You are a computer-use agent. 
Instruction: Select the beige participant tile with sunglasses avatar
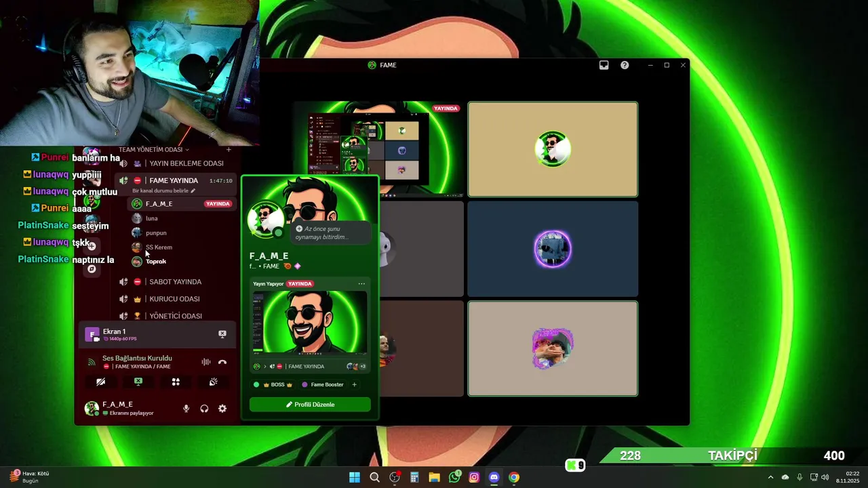click(553, 149)
